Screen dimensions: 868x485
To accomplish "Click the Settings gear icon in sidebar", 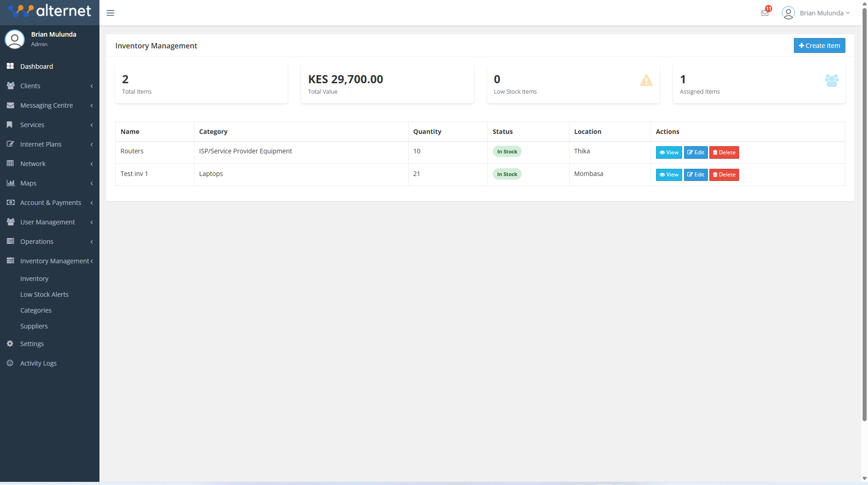I will [x=10, y=344].
